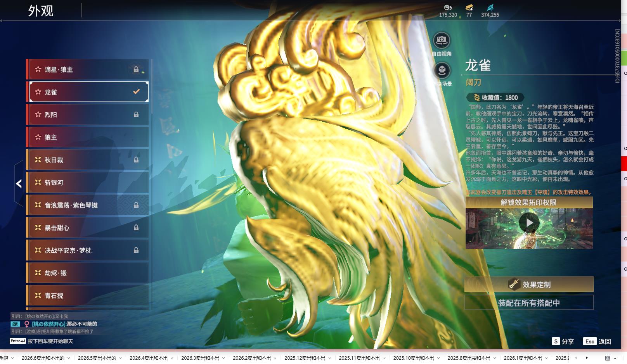Click the lock icon on 决战平安京·梦枕

coord(136,250)
